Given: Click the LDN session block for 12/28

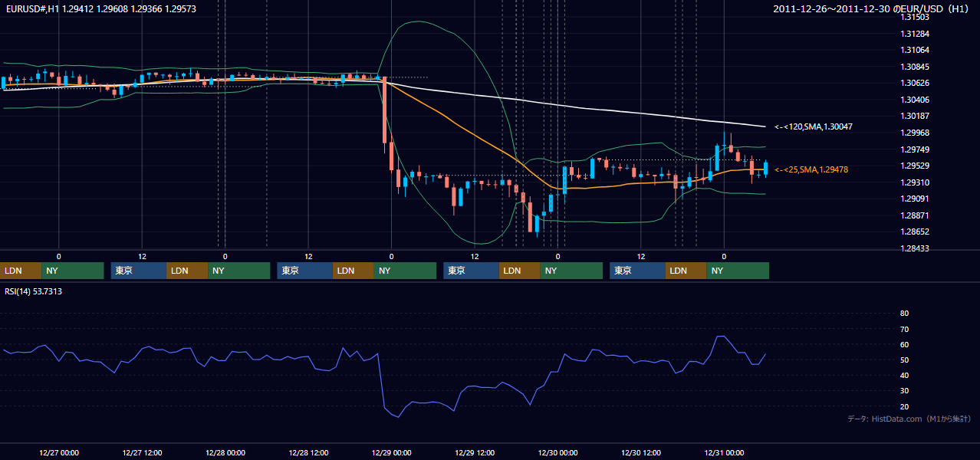Looking at the screenshot, I should [x=354, y=271].
